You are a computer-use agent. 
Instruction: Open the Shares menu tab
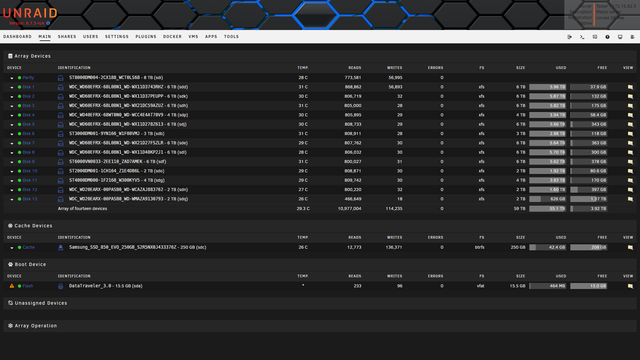click(x=67, y=37)
